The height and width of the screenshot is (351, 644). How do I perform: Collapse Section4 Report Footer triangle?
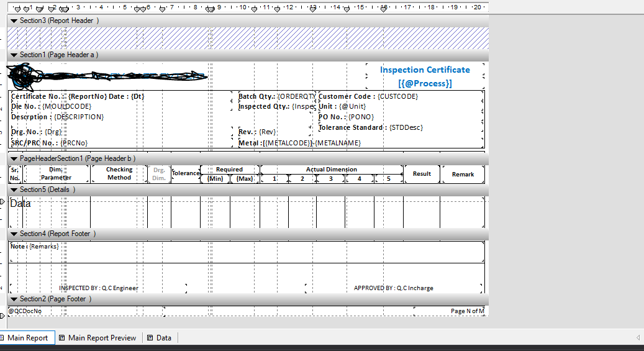point(14,234)
